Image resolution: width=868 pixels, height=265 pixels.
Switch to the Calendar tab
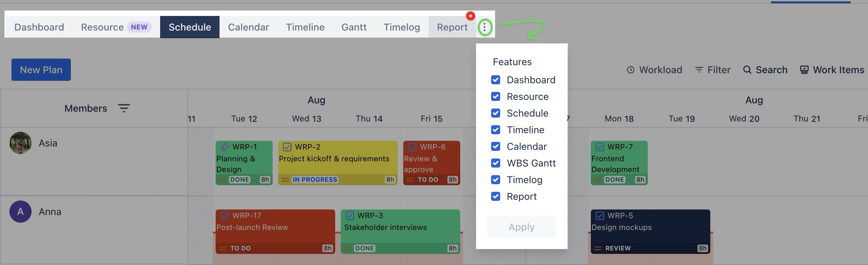[x=248, y=27]
